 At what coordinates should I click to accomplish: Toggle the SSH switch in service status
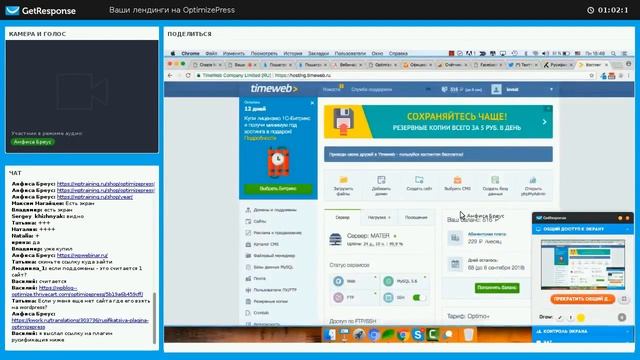tap(419, 298)
